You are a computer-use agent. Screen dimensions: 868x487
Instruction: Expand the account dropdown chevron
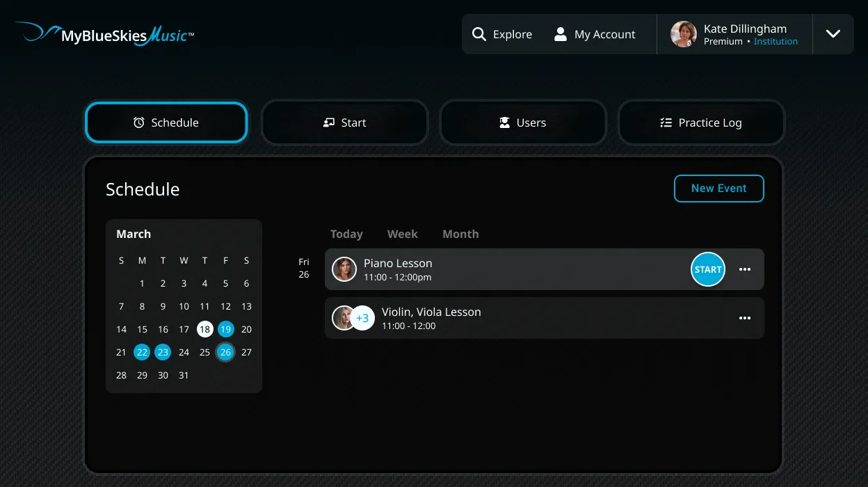click(x=833, y=33)
